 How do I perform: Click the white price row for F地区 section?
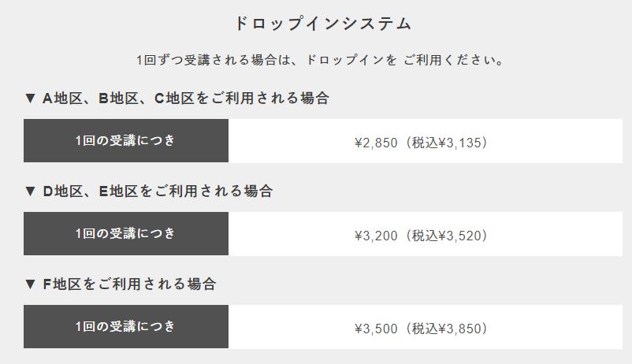coord(426,327)
